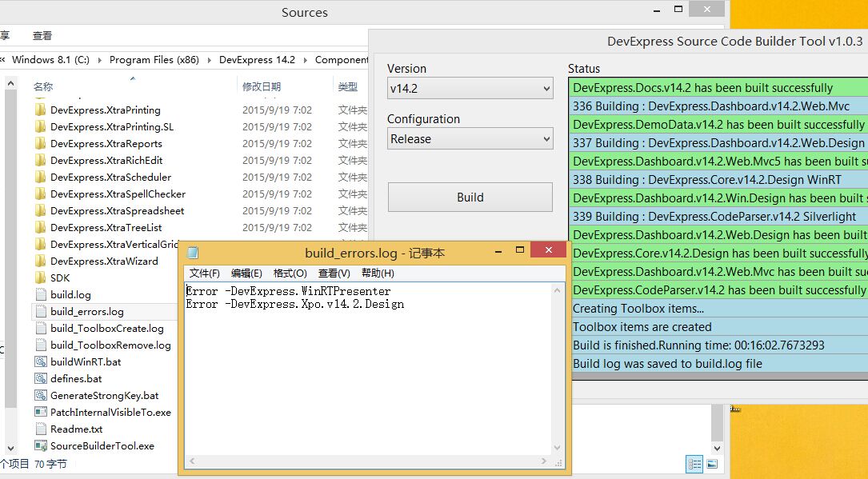868x479 pixels.
Task: Click the DevExpress.XtraRichEdit folder icon
Action: coord(41,160)
